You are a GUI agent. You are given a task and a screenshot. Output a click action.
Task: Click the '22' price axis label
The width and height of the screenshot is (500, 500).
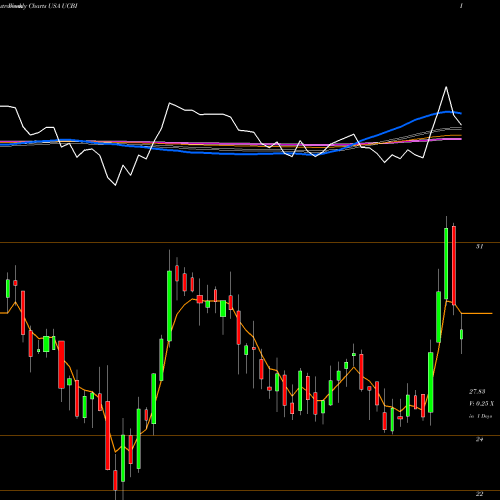coord(479,494)
